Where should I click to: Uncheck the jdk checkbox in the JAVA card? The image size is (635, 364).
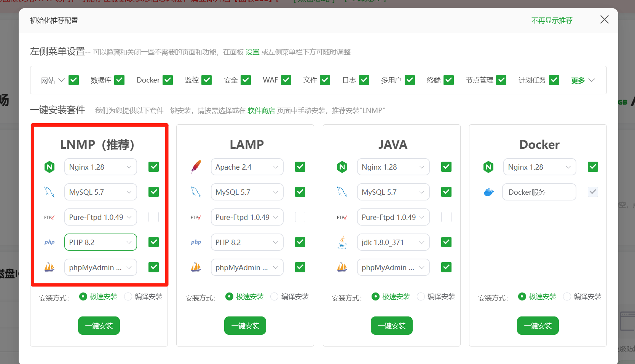coord(446,242)
